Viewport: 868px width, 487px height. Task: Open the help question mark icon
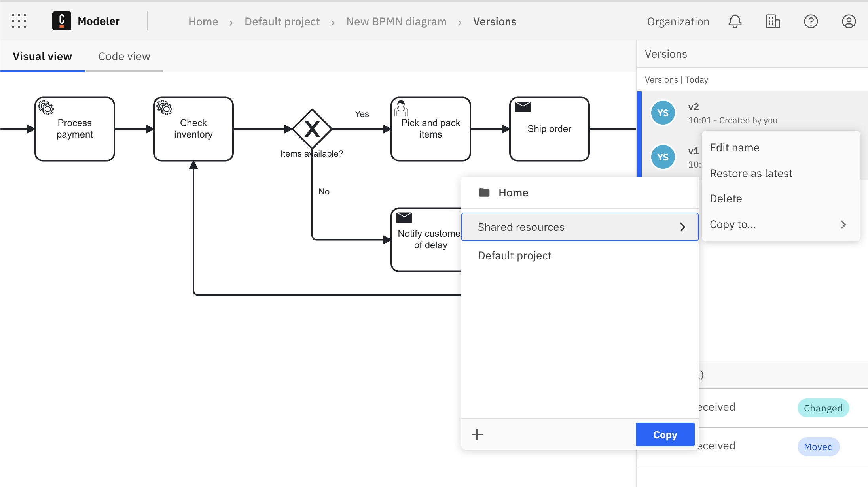point(811,21)
